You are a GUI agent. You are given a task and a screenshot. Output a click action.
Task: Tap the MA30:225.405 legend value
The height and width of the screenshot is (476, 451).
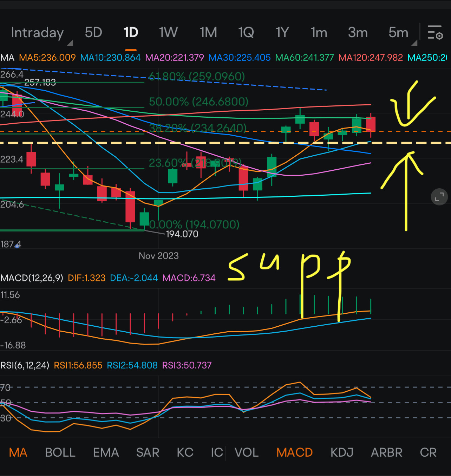coord(240,58)
